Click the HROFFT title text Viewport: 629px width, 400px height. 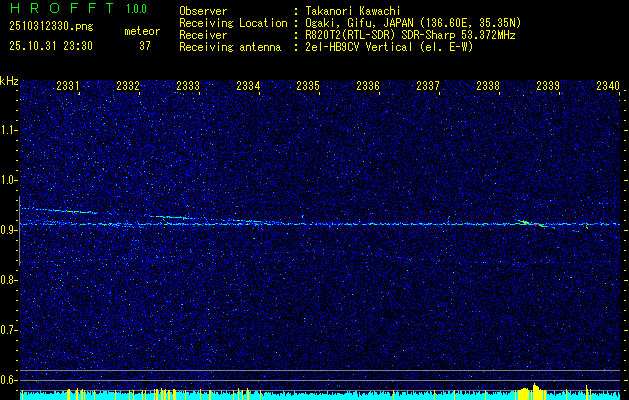(x=62, y=8)
